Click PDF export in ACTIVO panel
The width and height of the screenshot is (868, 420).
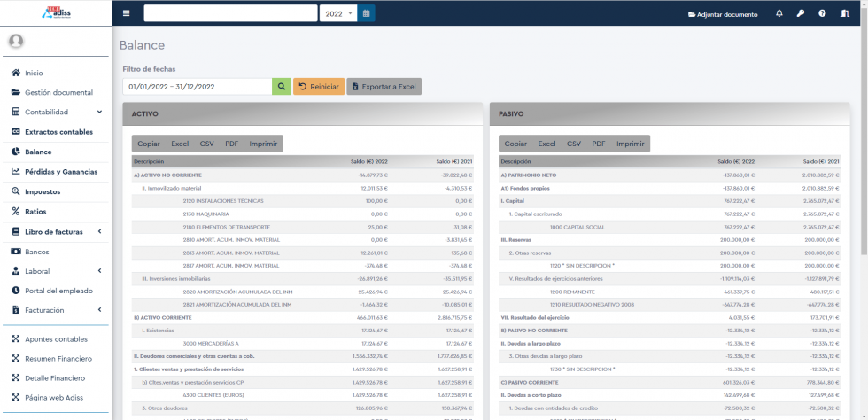231,144
